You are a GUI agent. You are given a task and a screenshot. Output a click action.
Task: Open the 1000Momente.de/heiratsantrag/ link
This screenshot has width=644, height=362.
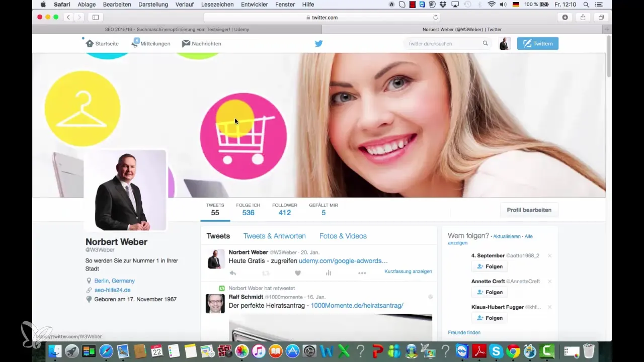pos(357,306)
